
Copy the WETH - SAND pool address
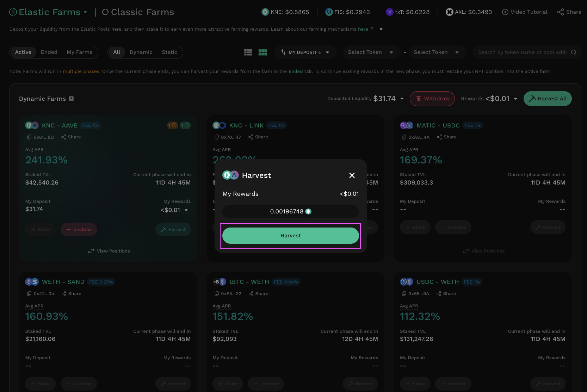click(29, 294)
